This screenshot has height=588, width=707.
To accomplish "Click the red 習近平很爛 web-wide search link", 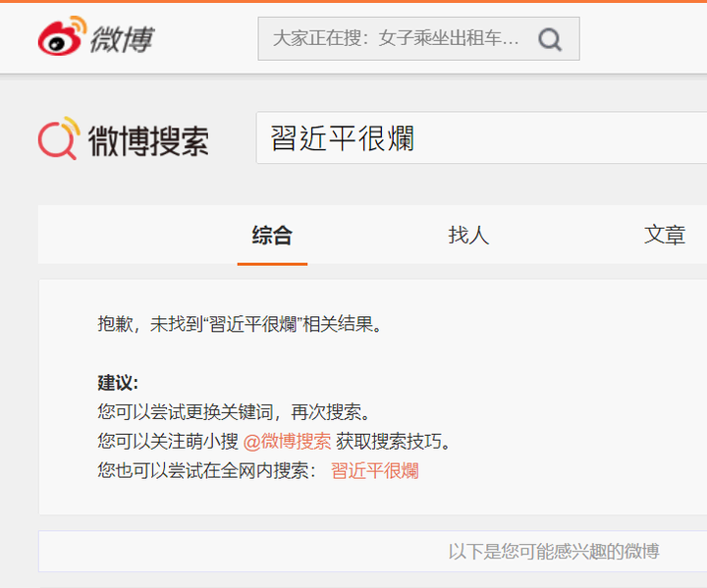I will (x=375, y=471).
